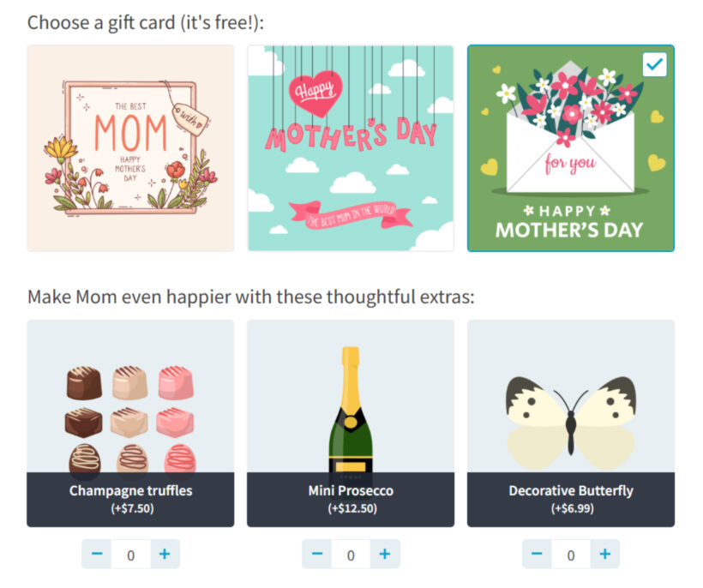Decrease Champagne truffles quantity with minus icon
703x588 pixels.
click(97, 555)
